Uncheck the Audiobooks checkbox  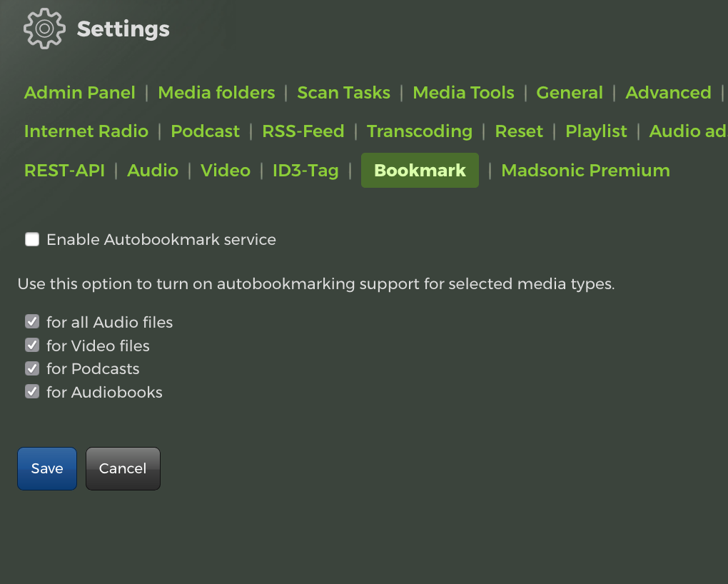[32, 392]
